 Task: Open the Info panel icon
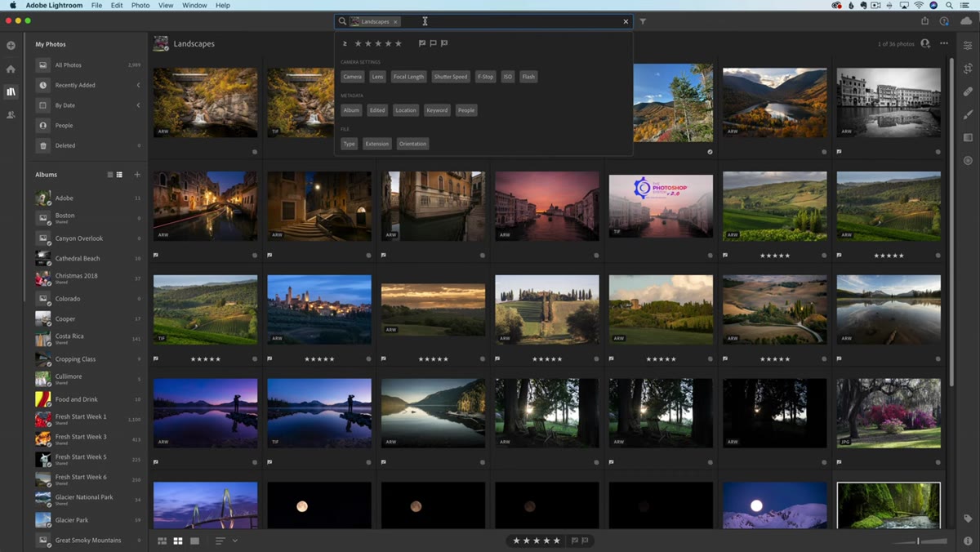(x=968, y=541)
